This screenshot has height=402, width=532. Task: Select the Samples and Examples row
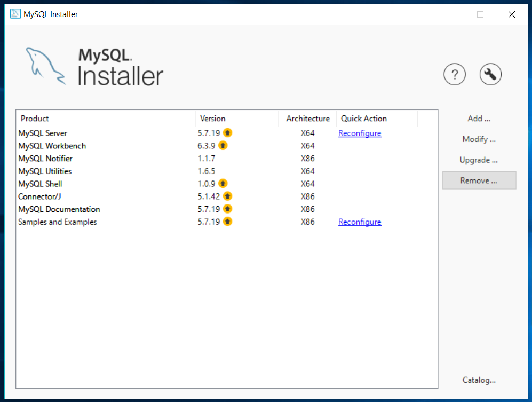227,222
